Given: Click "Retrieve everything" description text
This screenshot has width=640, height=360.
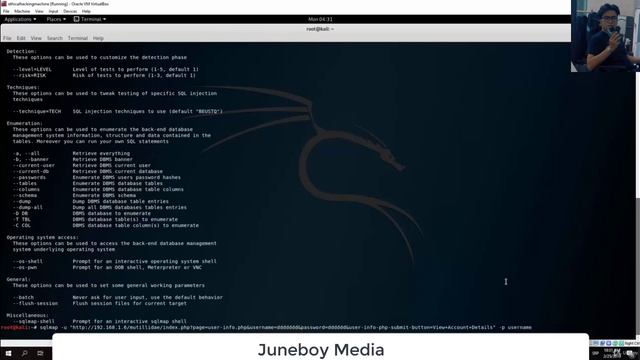Looking at the screenshot, I should pyautogui.click(x=101, y=153).
